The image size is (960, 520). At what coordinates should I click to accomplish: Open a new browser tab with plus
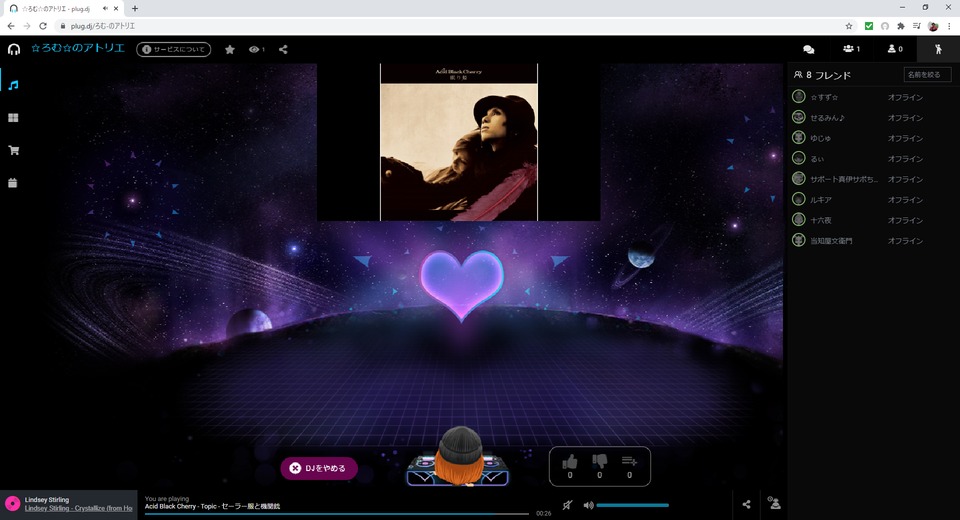pyautogui.click(x=135, y=9)
